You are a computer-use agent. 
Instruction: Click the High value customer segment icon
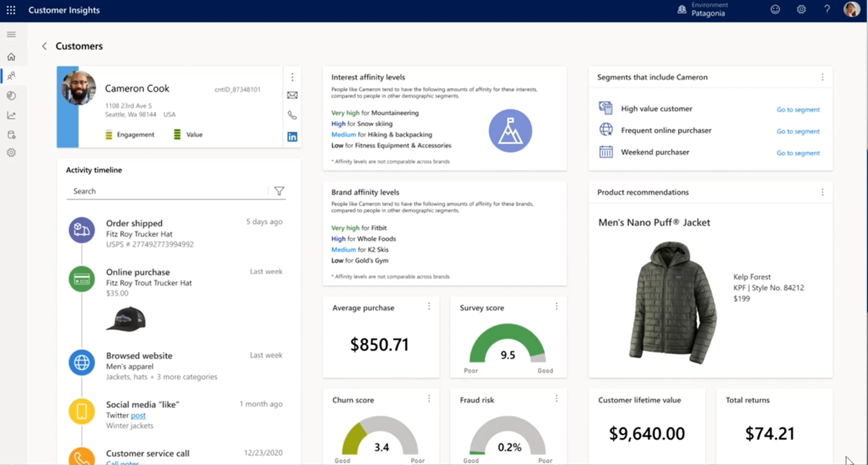point(605,108)
